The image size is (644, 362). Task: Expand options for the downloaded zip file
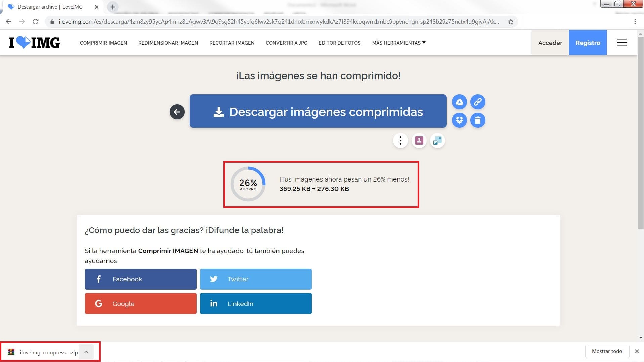[86, 352]
